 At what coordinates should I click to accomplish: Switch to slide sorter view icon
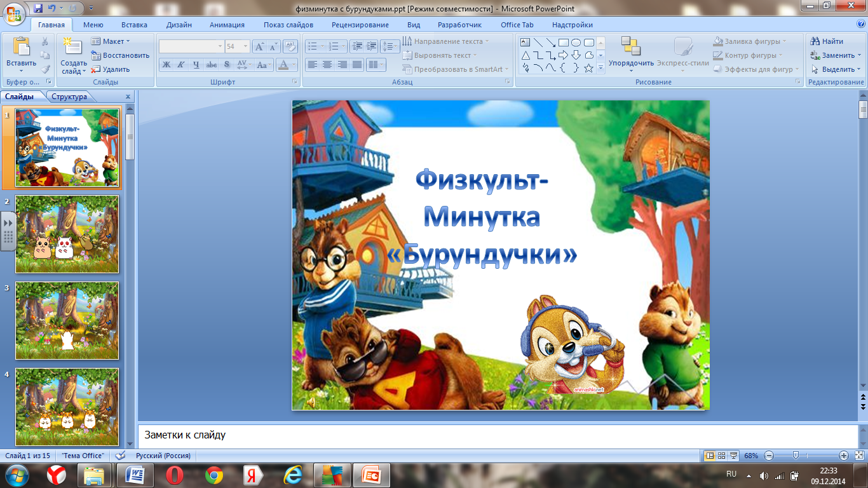coord(722,456)
